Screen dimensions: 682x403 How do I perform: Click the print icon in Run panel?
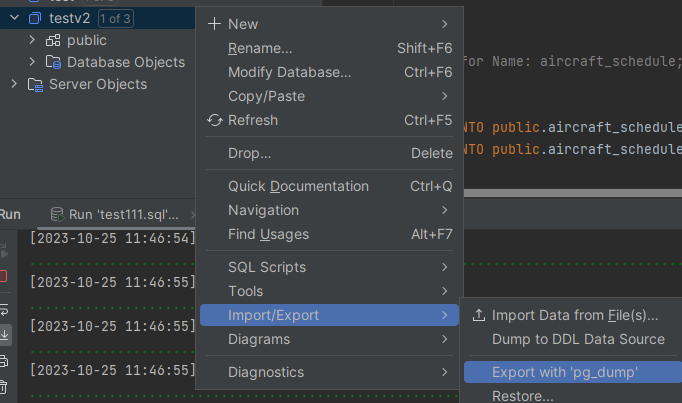tap(4, 361)
